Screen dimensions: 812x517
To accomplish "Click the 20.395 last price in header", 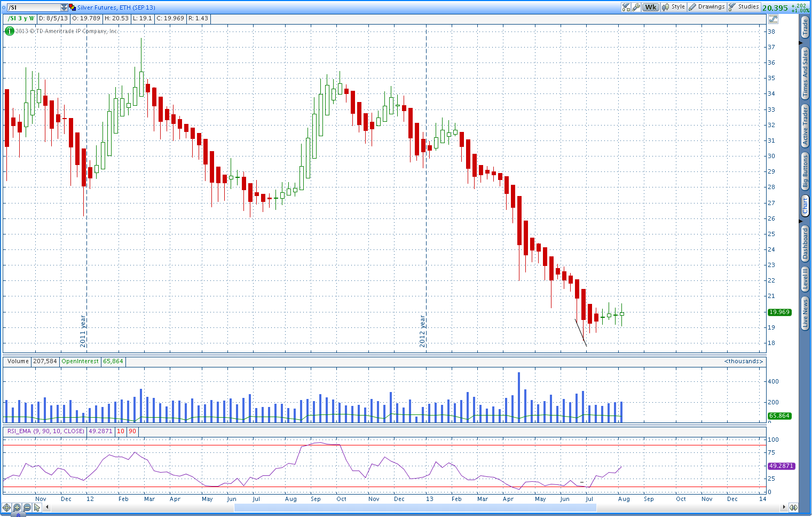I will coord(775,7).
